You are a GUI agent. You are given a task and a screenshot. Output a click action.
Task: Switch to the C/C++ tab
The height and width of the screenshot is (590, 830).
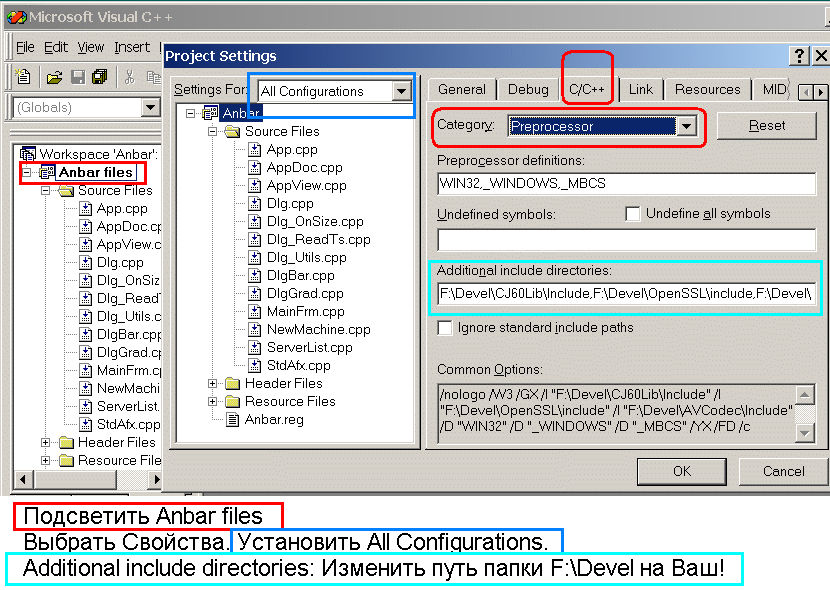[x=587, y=89]
